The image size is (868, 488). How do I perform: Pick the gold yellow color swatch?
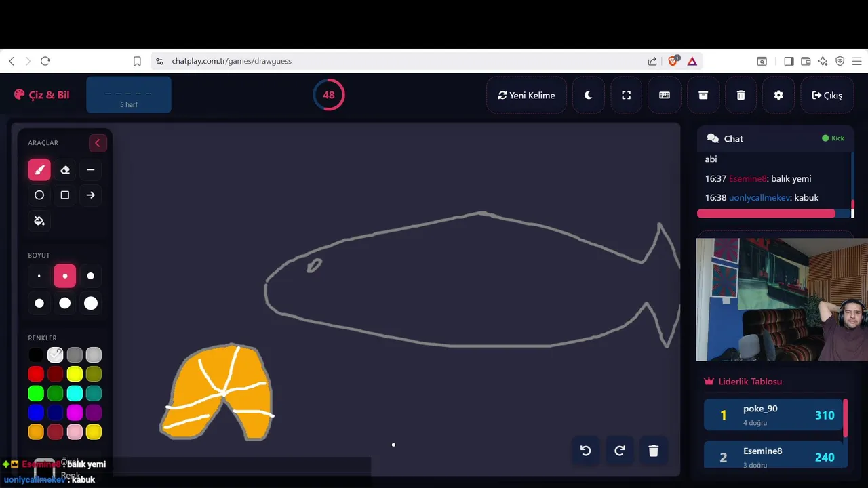pos(94,432)
